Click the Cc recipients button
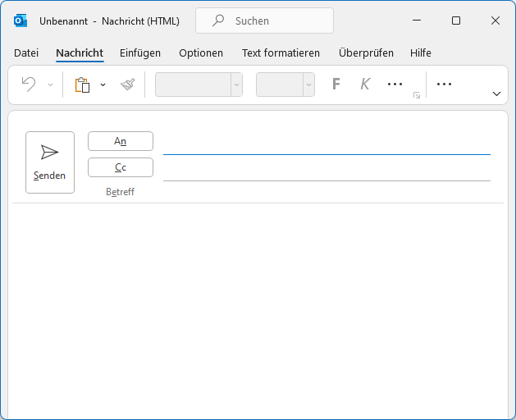The height and width of the screenshot is (420, 516). point(121,167)
